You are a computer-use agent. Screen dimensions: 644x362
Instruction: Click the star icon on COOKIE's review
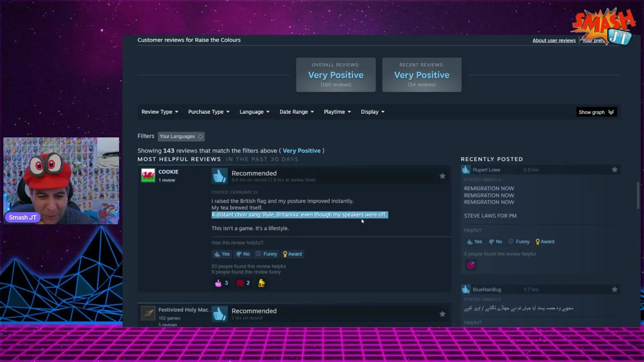pyautogui.click(x=442, y=176)
